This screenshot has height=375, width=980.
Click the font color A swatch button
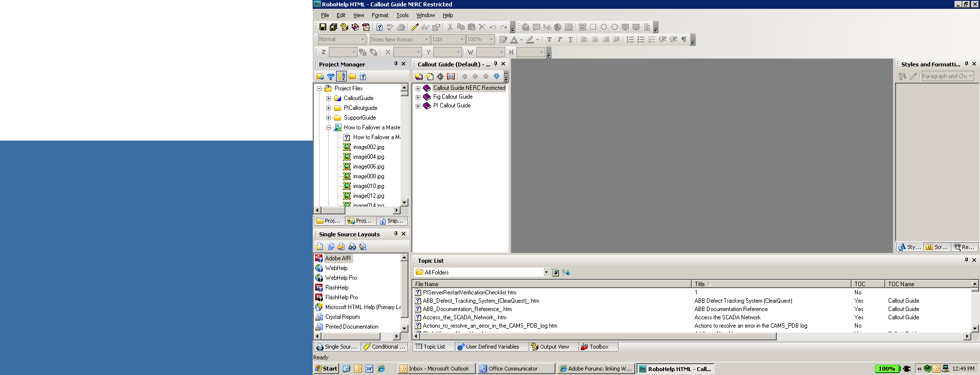514,40
